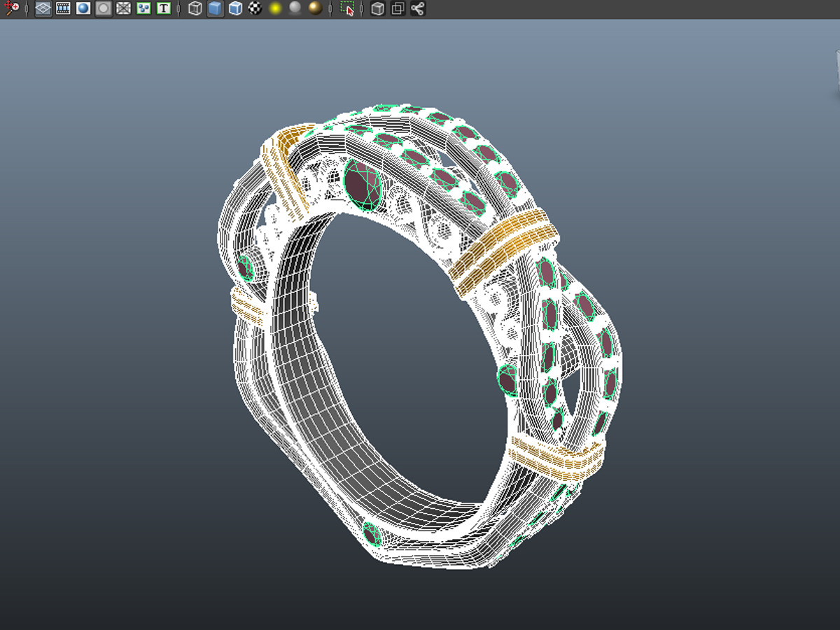Toggle the Resolution Gate button

83,9
